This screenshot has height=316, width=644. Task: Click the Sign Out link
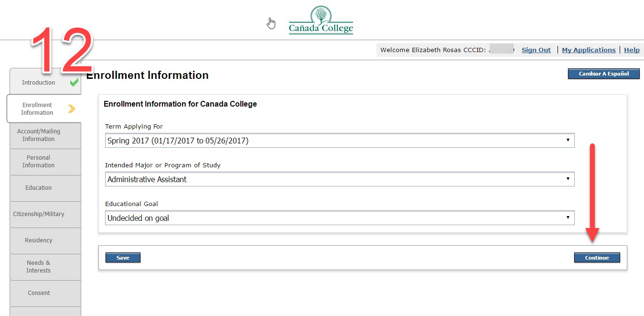pyautogui.click(x=536, y=50)
